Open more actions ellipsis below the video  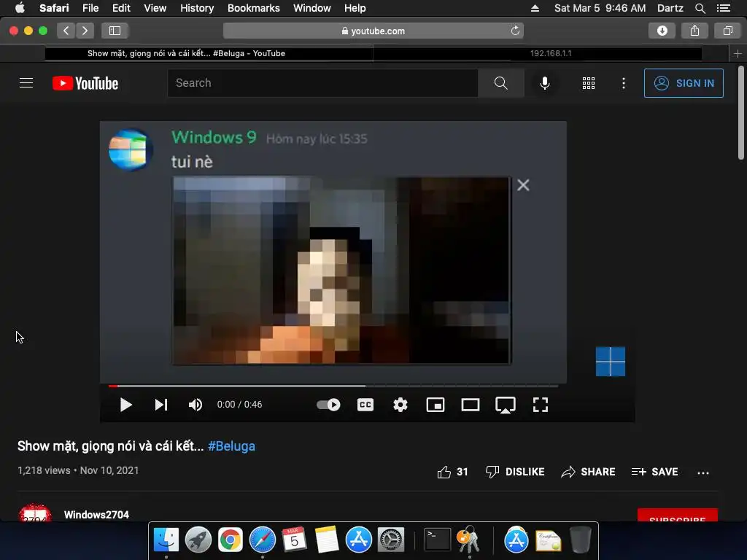click(703, 472)
